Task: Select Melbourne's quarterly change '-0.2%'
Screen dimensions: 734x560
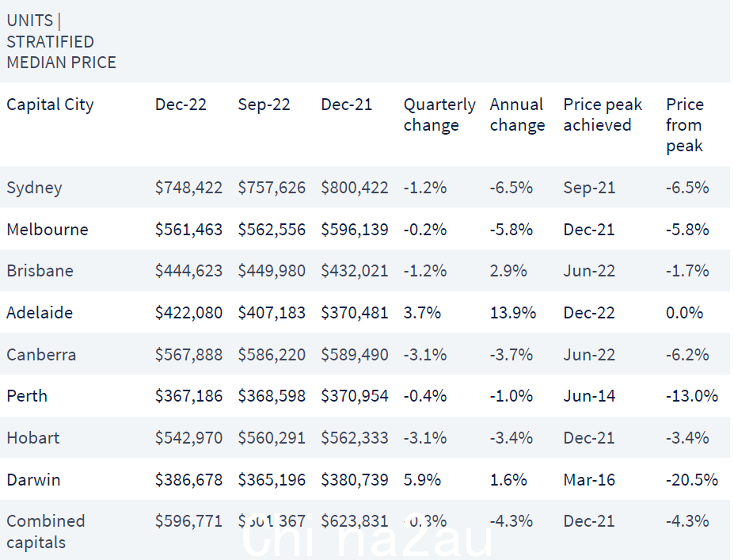Action: point(425,230)
